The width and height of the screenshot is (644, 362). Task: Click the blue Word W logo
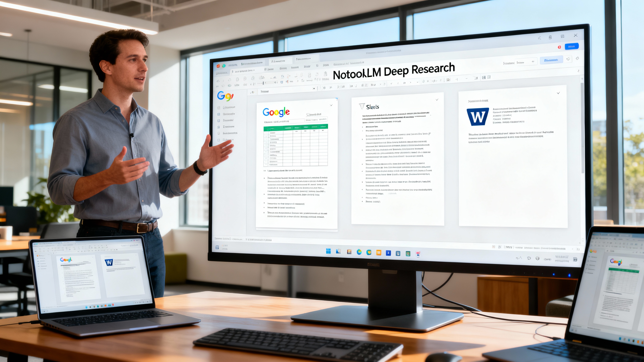[478, 117]
